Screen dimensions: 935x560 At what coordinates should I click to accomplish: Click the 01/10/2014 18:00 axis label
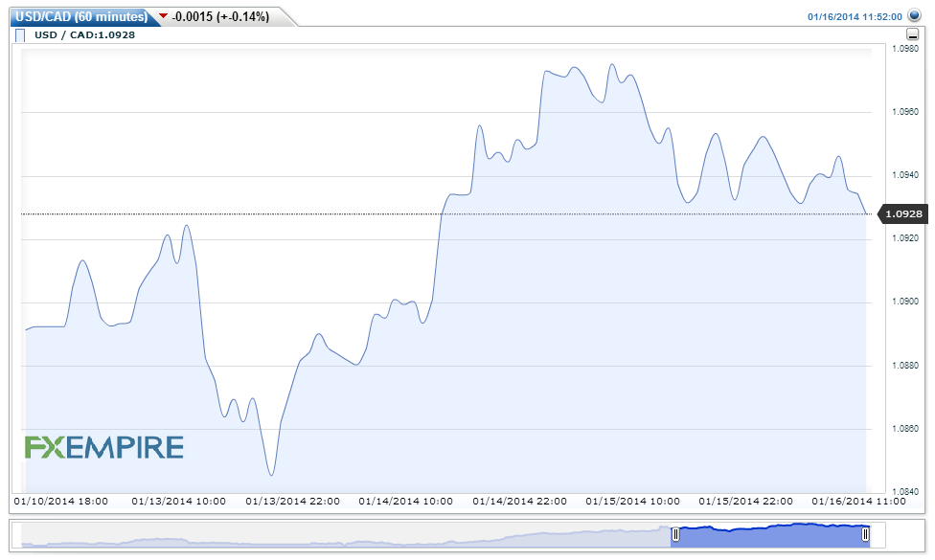click(x=60, y=501)
